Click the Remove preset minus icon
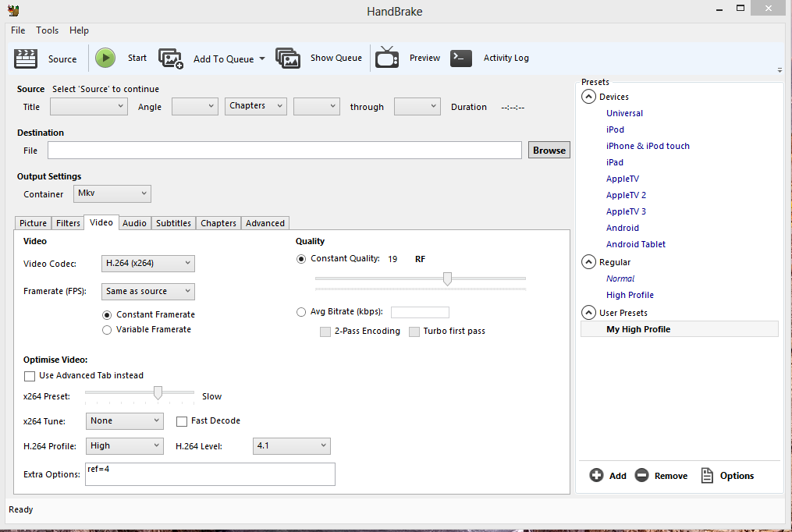The width and height of the screenshot is (792, 532). [641, 475]
